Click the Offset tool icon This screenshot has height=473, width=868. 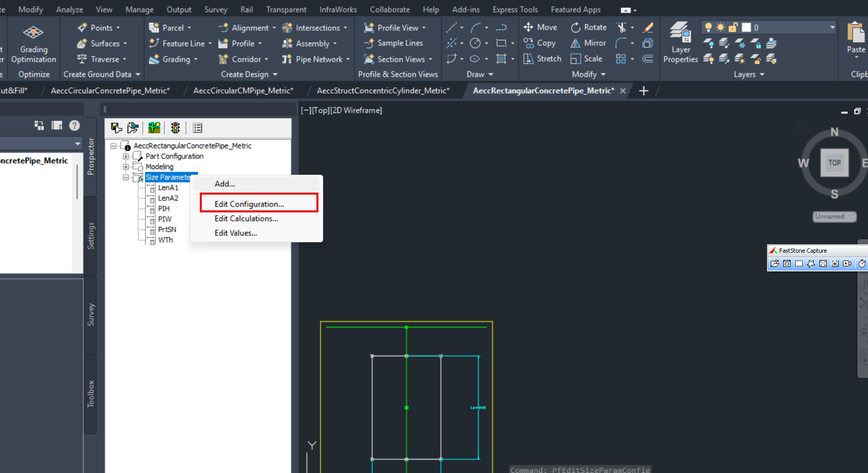(648, 59)
